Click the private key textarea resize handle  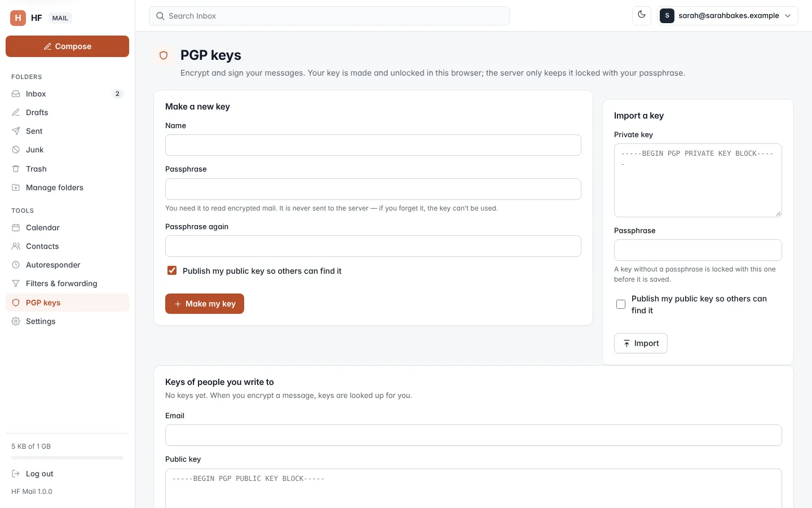778,213
